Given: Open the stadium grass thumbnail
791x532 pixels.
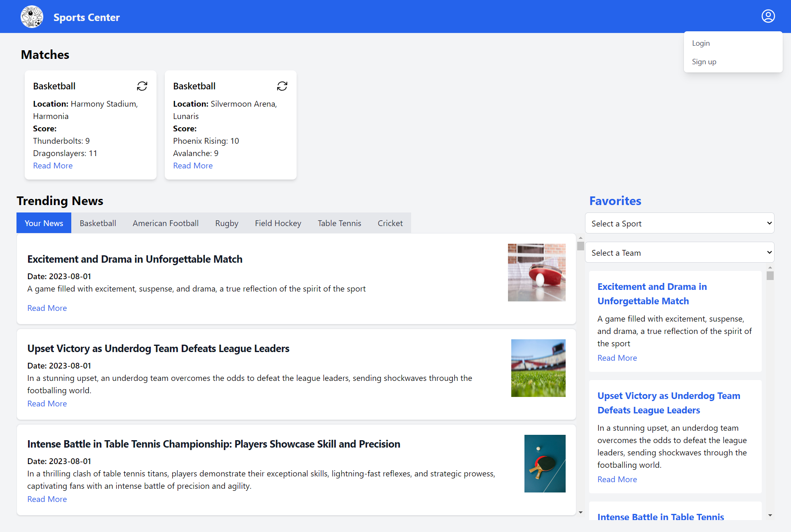Looking at the screenshot, I should pyautogui.click(x=538, y=368).
